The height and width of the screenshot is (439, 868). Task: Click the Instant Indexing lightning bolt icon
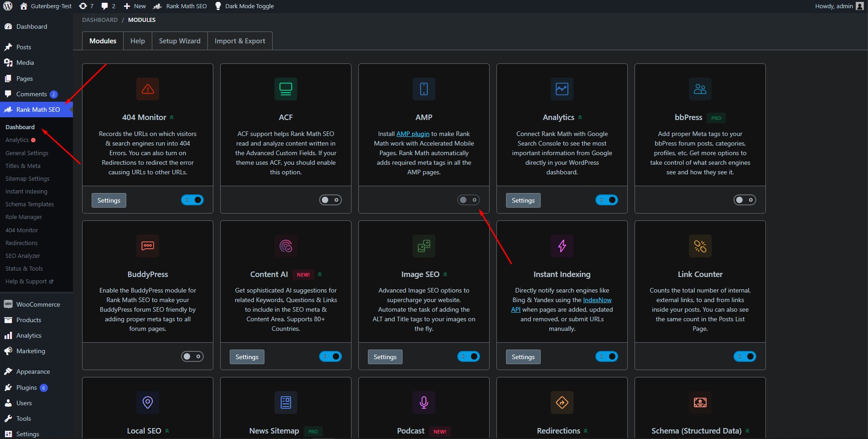click(562, 246)
